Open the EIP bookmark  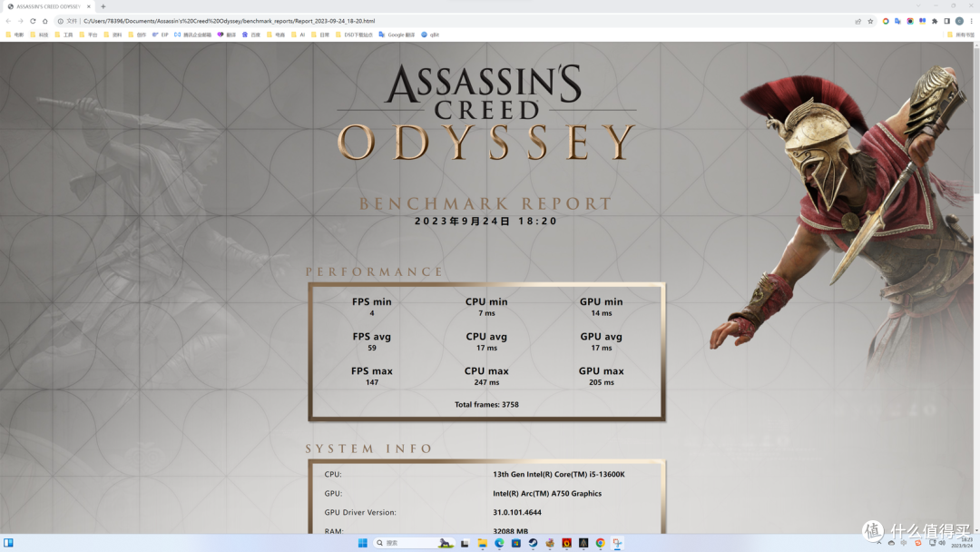pyautogui.click(x=161, y=34)
